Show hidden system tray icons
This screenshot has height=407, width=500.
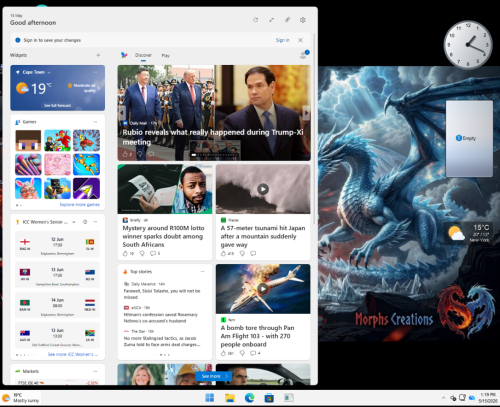click(443, 398)
